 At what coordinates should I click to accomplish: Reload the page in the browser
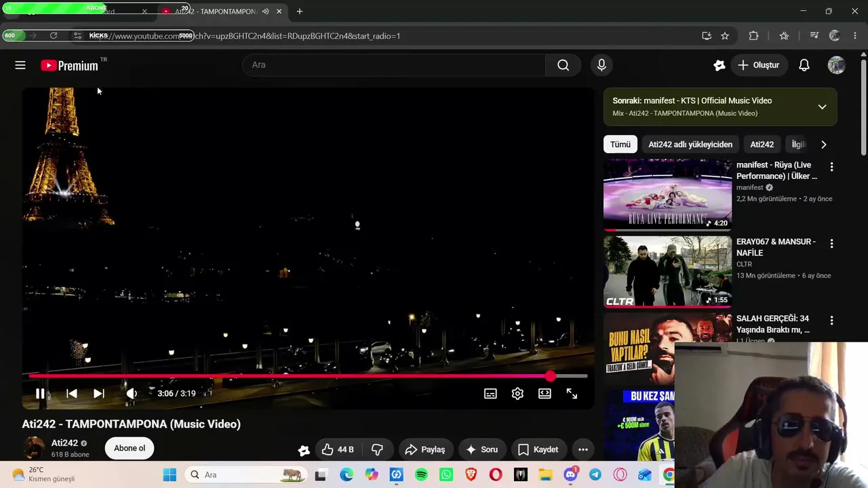click(x=54, y=35)
